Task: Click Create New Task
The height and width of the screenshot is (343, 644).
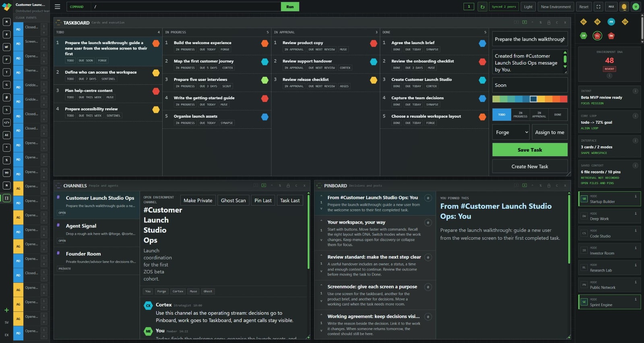Action: tap(530, 167)
